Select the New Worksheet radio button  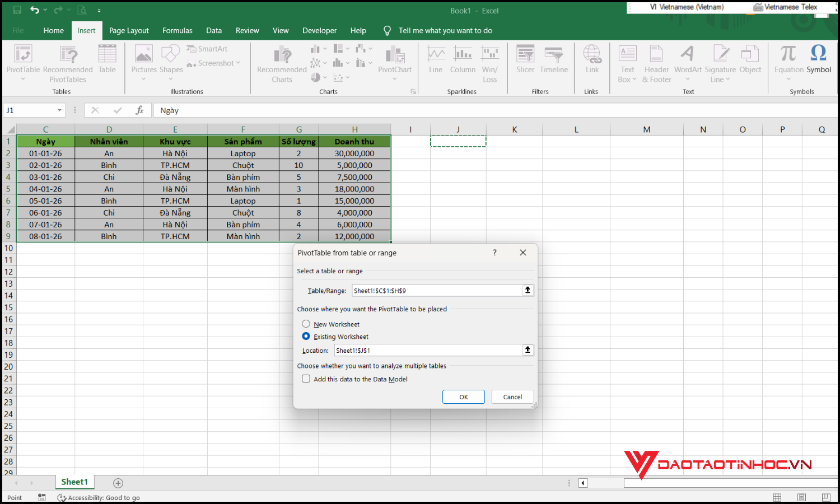pos(306,324)
